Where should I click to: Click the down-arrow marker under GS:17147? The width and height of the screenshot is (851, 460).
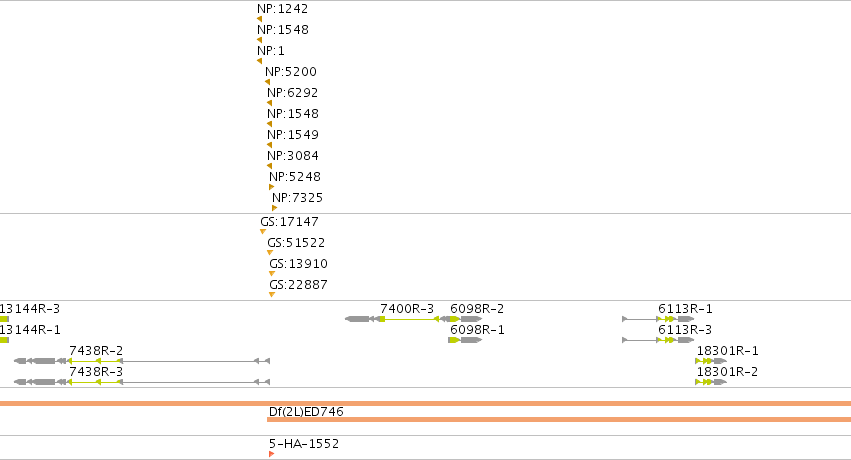click(263, 232)
